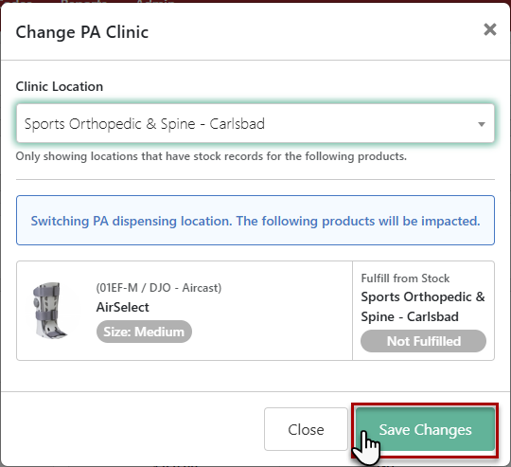Click the blue Switching PA dispensing location banner
This screenshot has width=511, height=467.
click(x=255, y=220)
